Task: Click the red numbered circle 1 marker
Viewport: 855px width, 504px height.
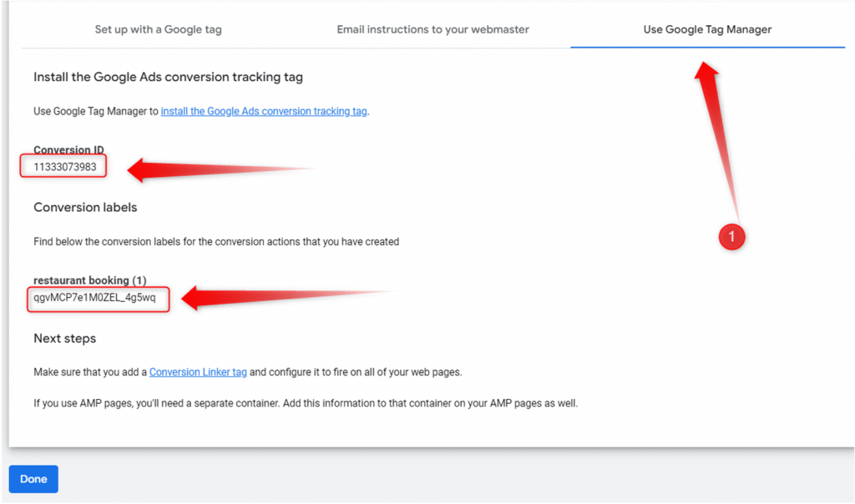Action: coord(731,237)
